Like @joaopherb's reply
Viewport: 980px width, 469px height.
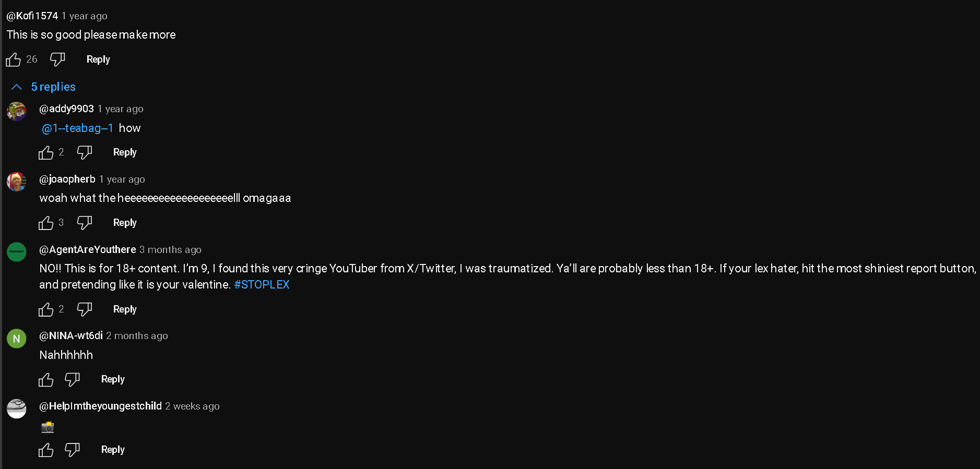(x=46, y=223)
